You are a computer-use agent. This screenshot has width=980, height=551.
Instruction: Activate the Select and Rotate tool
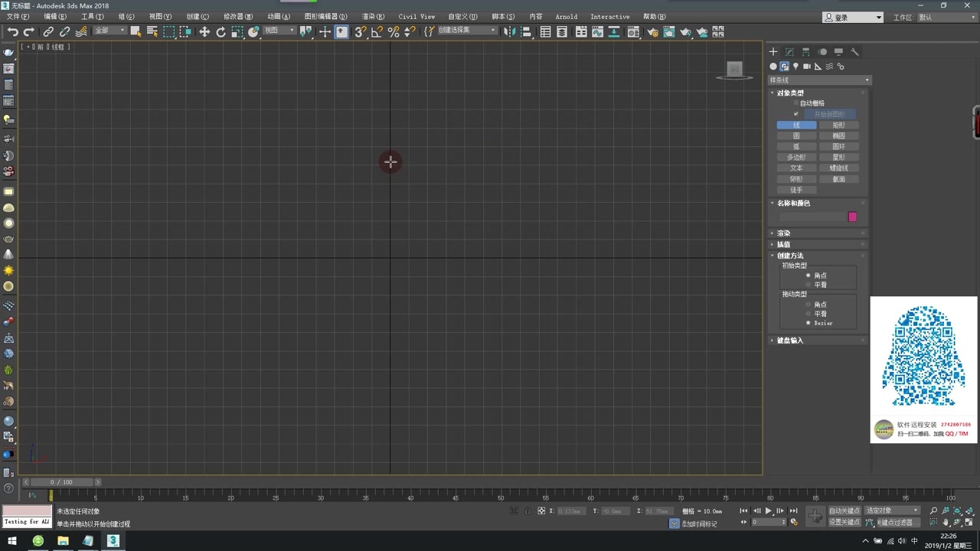(x=220, y=31)
